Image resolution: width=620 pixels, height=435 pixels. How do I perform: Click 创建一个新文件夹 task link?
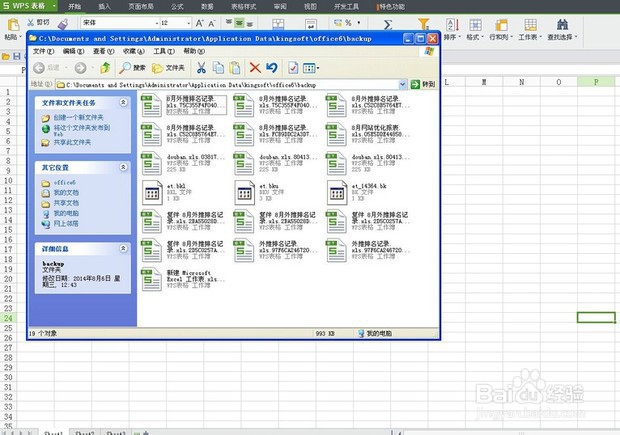72,117
